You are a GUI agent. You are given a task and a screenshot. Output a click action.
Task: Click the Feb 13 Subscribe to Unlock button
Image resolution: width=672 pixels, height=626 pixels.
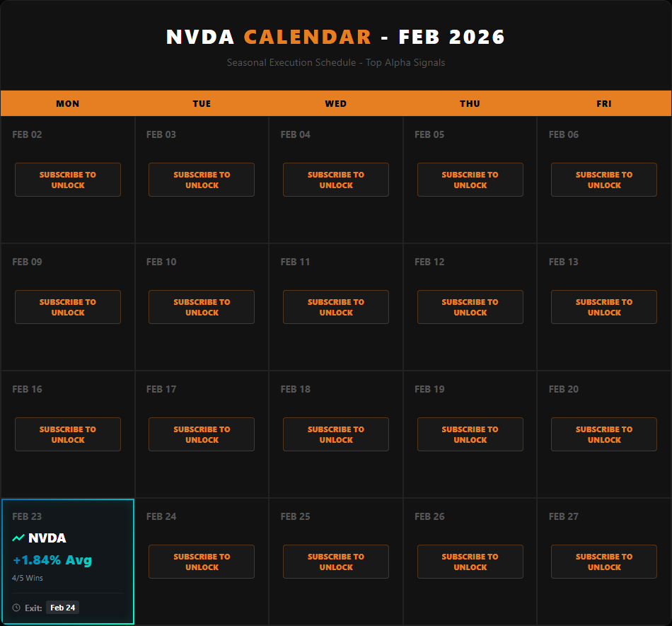click(x=603, y=307)
